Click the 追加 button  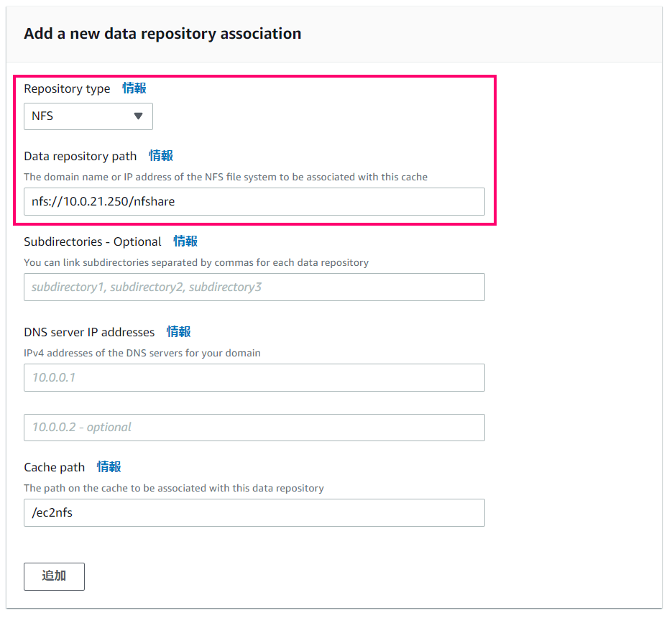pyautogui.click(x=54, y=576)
